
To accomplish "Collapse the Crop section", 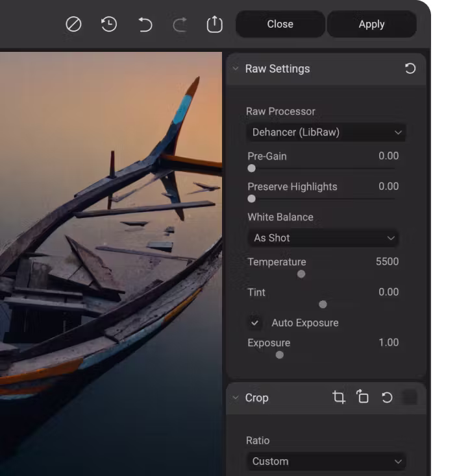I will [x=236, y=398].
